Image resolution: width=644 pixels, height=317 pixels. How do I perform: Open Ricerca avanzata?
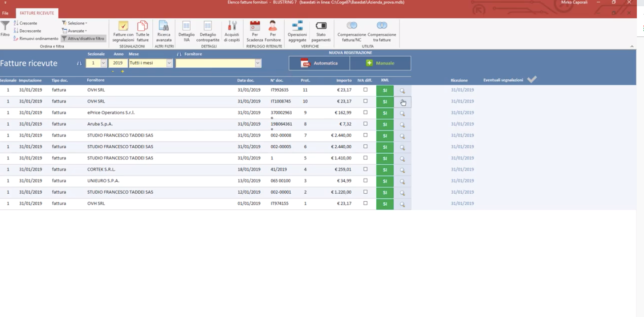(x=163, y=31)
